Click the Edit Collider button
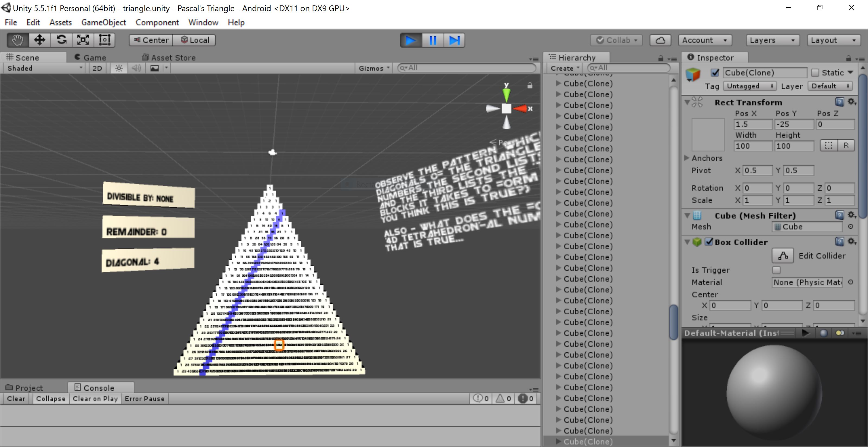This screenshot has width=868, height=447. [783, 256]
